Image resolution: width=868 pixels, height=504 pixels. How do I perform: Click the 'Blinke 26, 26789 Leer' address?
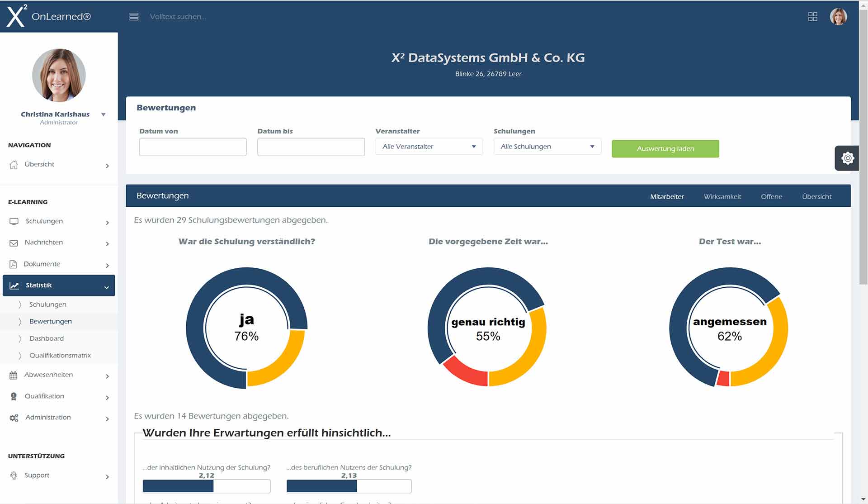[488, 74]
